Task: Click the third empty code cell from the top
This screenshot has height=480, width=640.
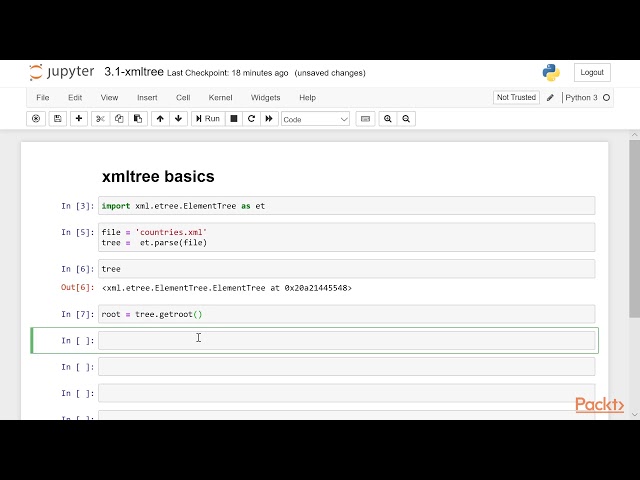Action: tap(347, 393)
